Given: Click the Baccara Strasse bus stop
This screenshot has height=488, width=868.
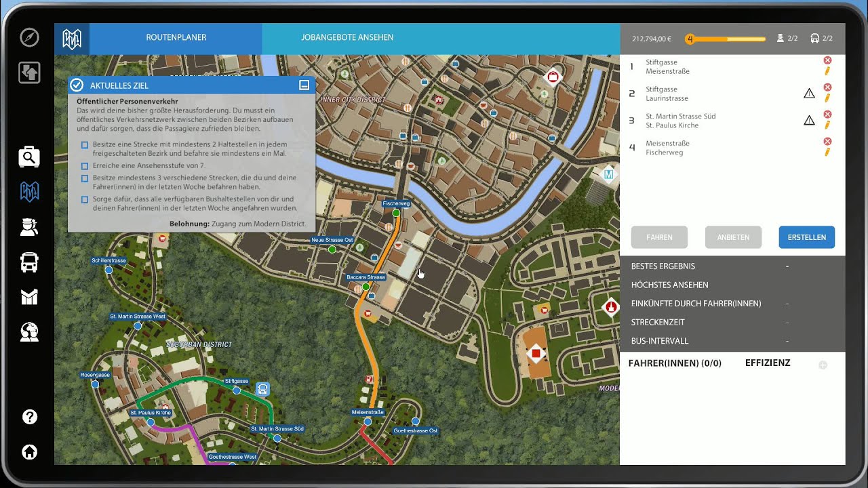Looking at the screenshot, I should [x=366, y=287].
